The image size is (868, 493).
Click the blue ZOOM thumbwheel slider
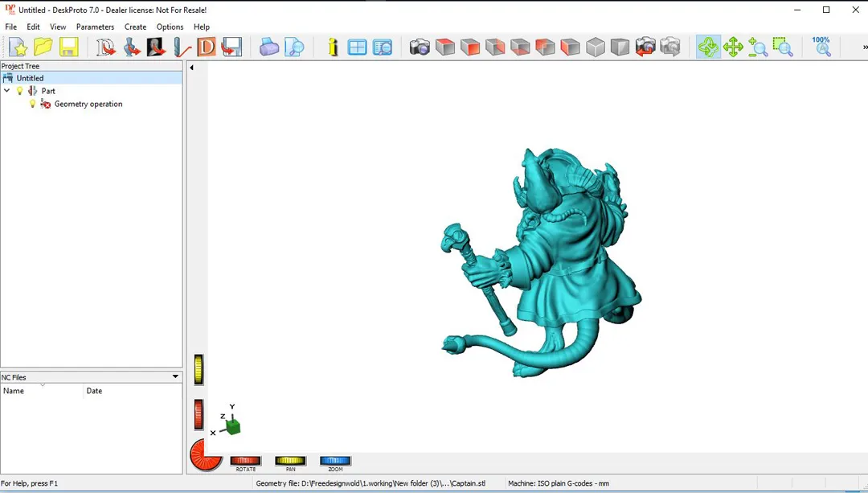click(x=335, y=461)
